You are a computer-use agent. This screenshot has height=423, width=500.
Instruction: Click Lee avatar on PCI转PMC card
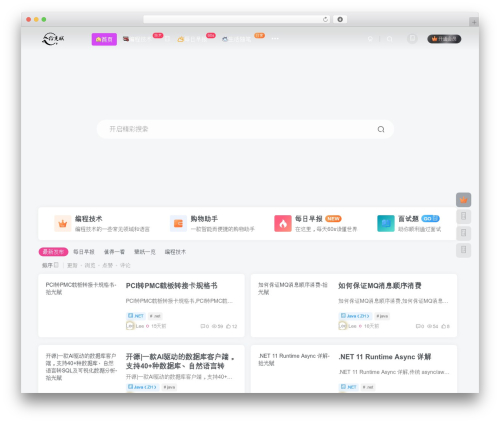point(130,326)
